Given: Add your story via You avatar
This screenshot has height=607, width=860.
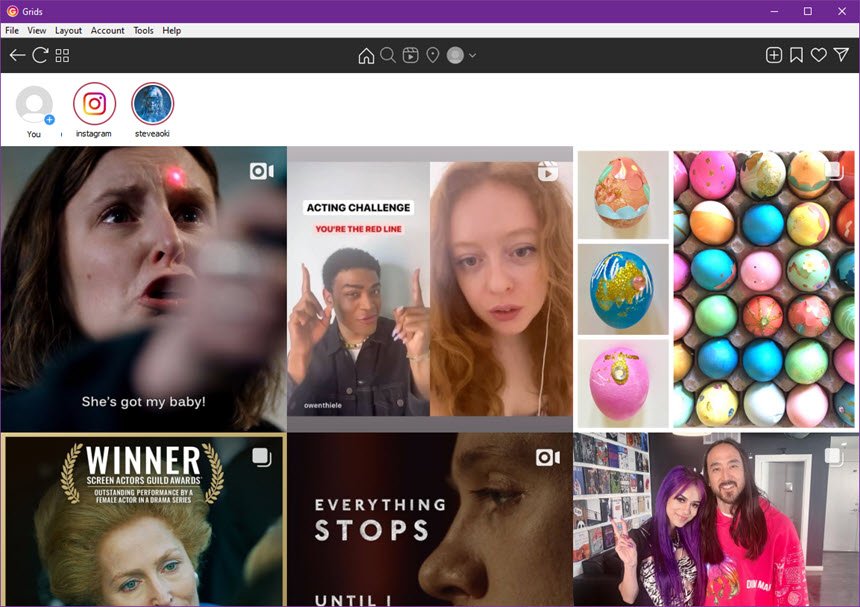Looking at the screenshot, I should pos(35,104).
